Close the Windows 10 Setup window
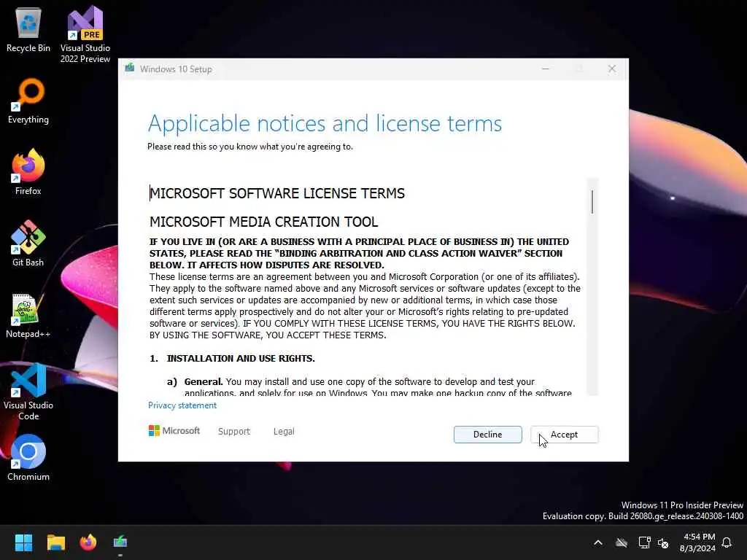This screenshot has height=560, width=747. point(612,69)
